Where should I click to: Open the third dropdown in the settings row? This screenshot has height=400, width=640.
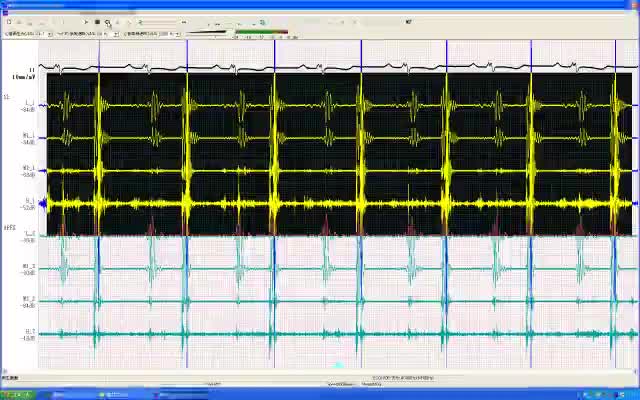pos(176,33)
